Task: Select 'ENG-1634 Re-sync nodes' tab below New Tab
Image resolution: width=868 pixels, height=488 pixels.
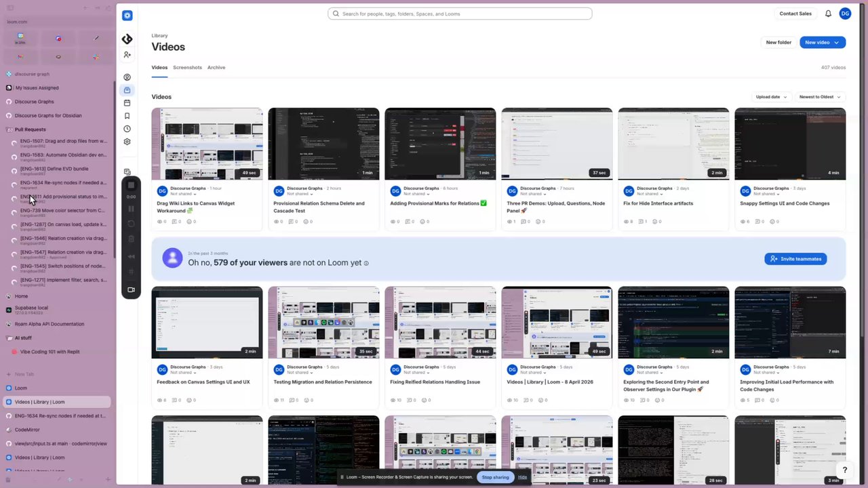Action: click(57, 416)
